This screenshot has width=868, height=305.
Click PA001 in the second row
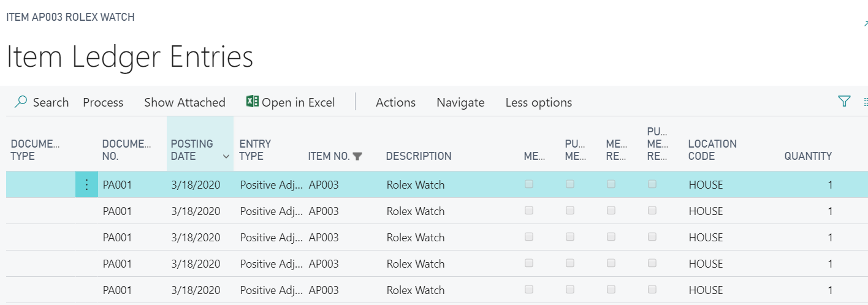117,211
